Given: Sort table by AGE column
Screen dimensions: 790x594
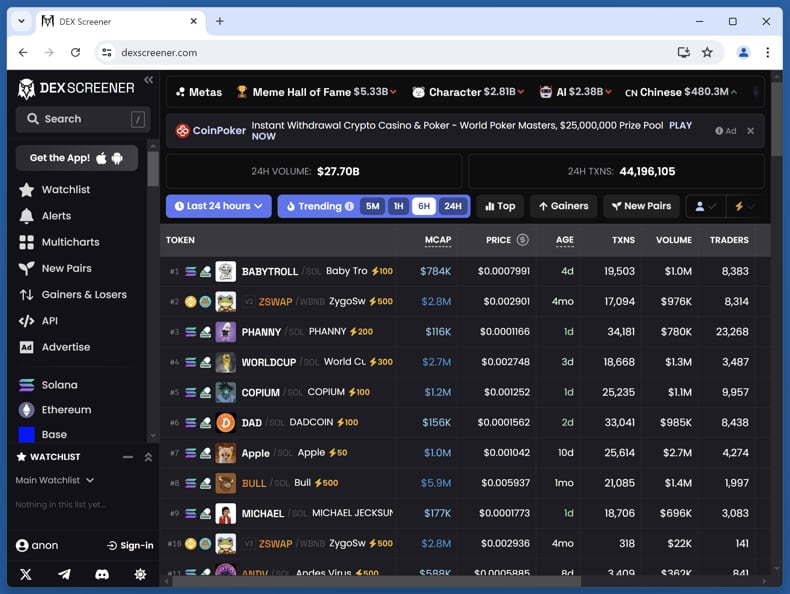Looking at the screenshot, I should [x=564, y=240].
